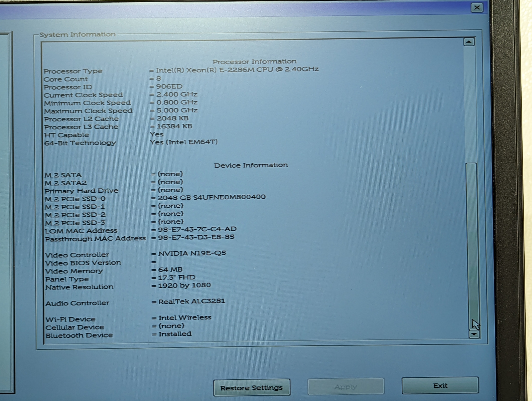The width and height of the screenshot is (532, 401).
Task: Click the Panel Type label
Action: coord(67,279)
